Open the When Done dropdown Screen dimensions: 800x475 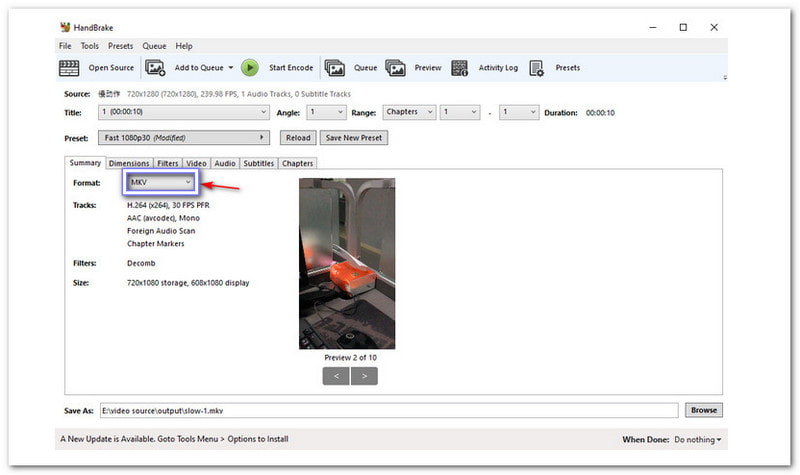tap(697, 439)
